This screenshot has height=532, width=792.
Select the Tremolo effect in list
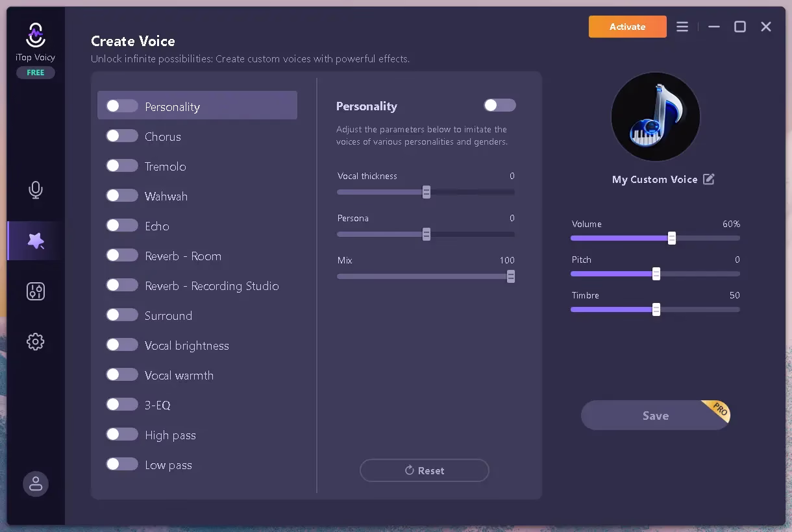click(166, 167)
